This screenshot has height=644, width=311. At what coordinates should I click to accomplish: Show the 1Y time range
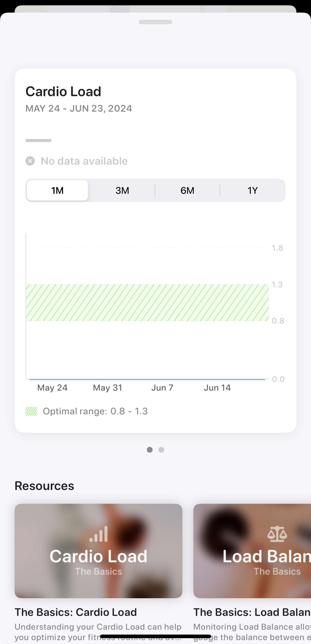pyautogui.click(x=252, y=191)
